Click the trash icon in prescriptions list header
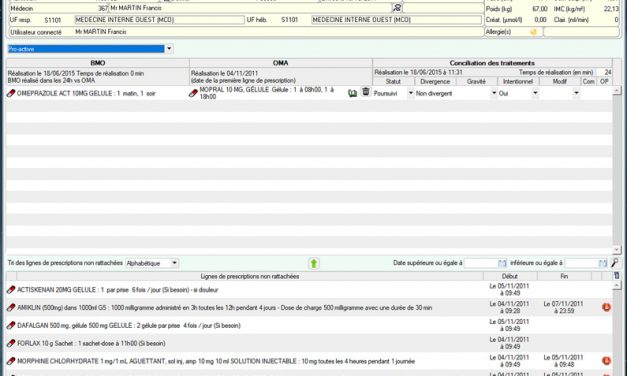This screenshot has height=376, width=627. click(616, 276)
